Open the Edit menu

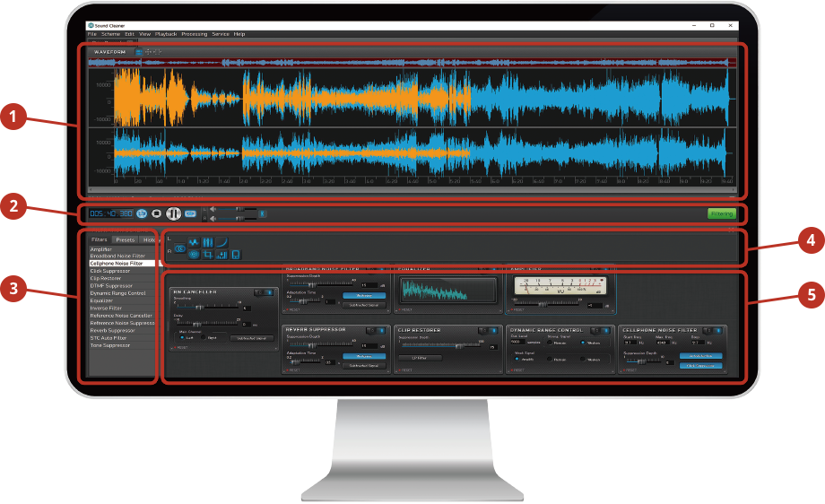click(129, 34)
